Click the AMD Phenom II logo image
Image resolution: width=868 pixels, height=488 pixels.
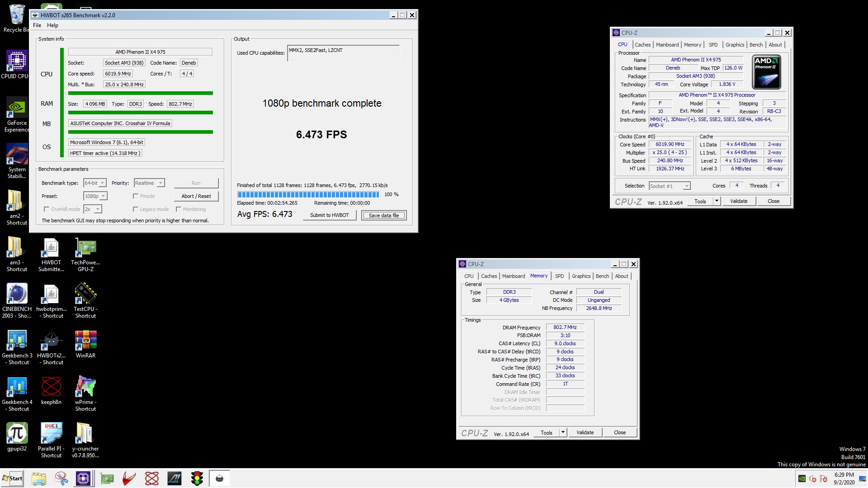[x=766, y=72]
